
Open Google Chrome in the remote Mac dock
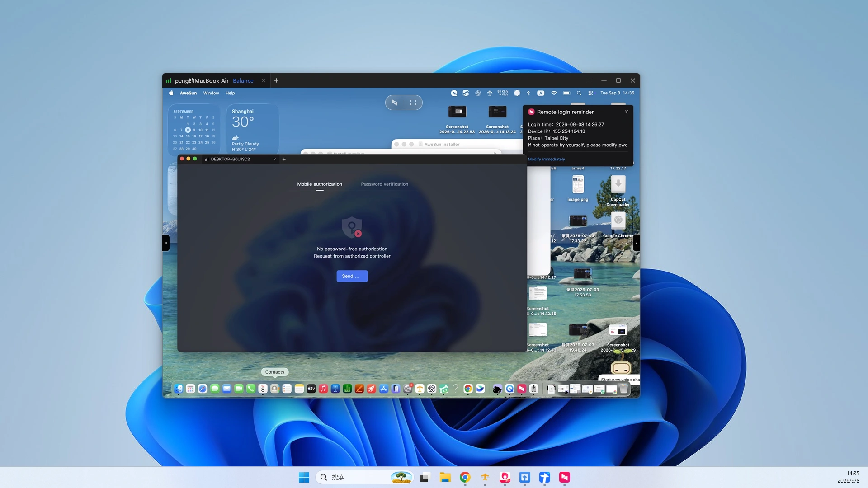pos(468,389)
